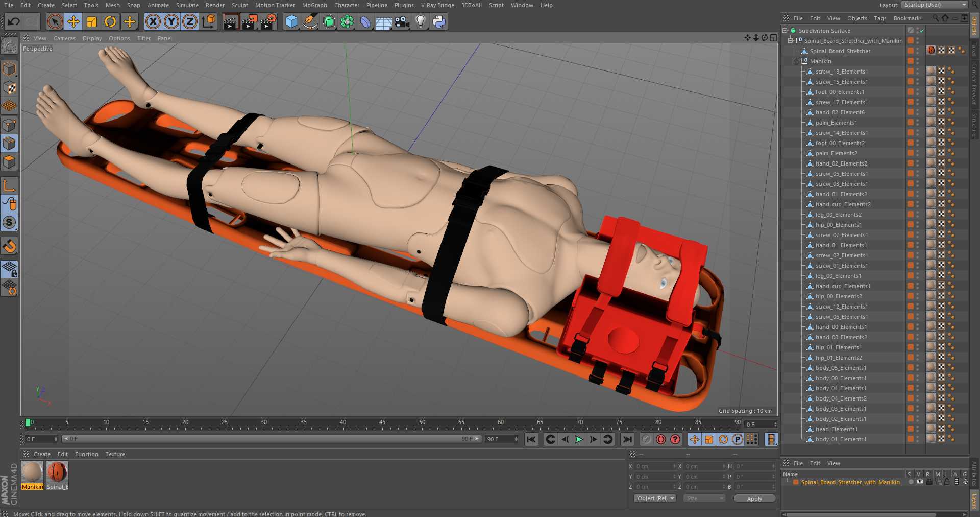Select Spinal_Board_Stretcher_with_Manikin layer name
This screenshot has width=980, height=517.
coord(850,482)
